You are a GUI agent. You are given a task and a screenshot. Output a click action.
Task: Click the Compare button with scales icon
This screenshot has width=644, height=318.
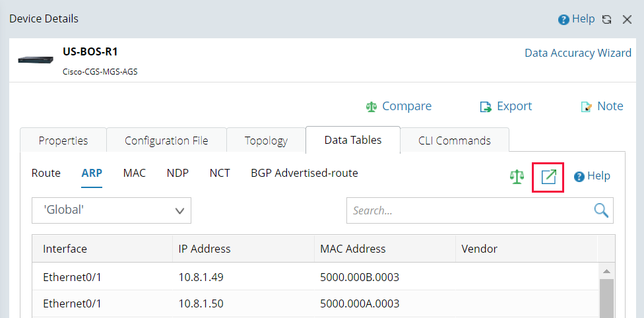(399, 106)
